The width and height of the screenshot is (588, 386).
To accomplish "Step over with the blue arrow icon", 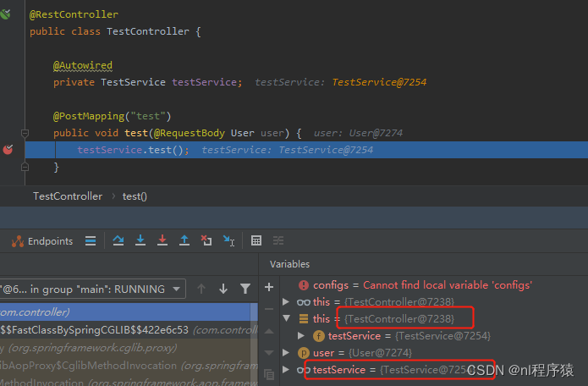I will [x=118, y=240].
